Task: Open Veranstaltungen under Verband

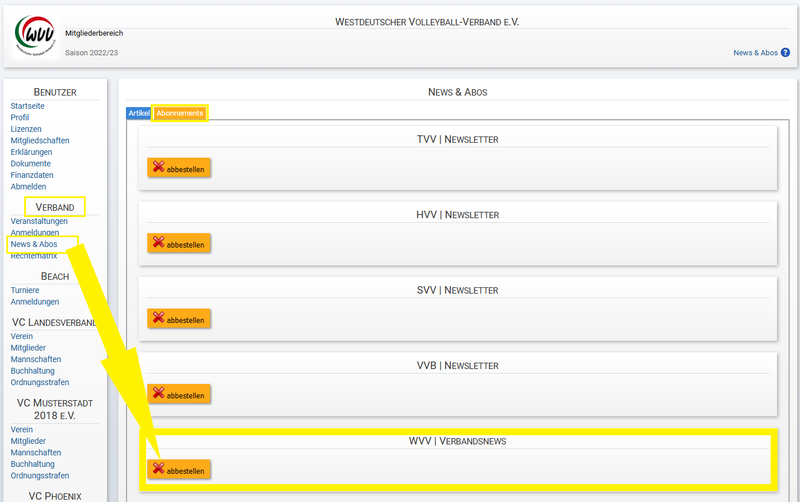Action: click(x=39, y=221)
